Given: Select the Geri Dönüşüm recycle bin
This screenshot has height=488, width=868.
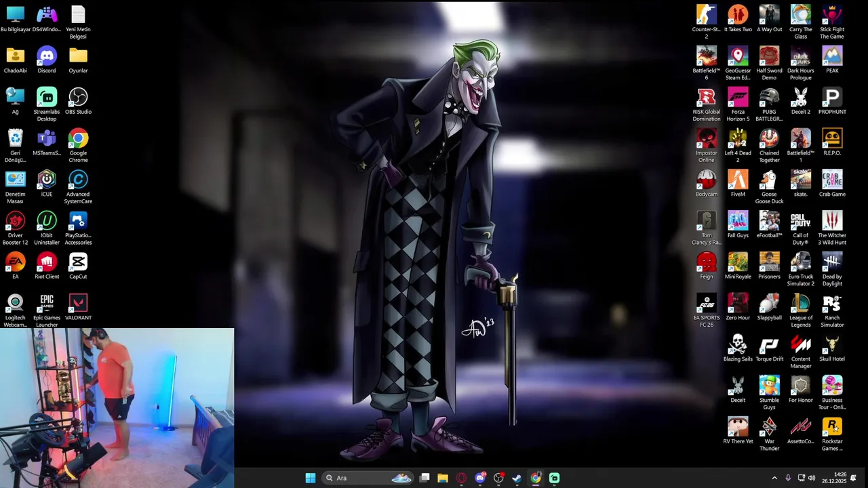Looking at the screenshot, I should (x=15, y=146).
